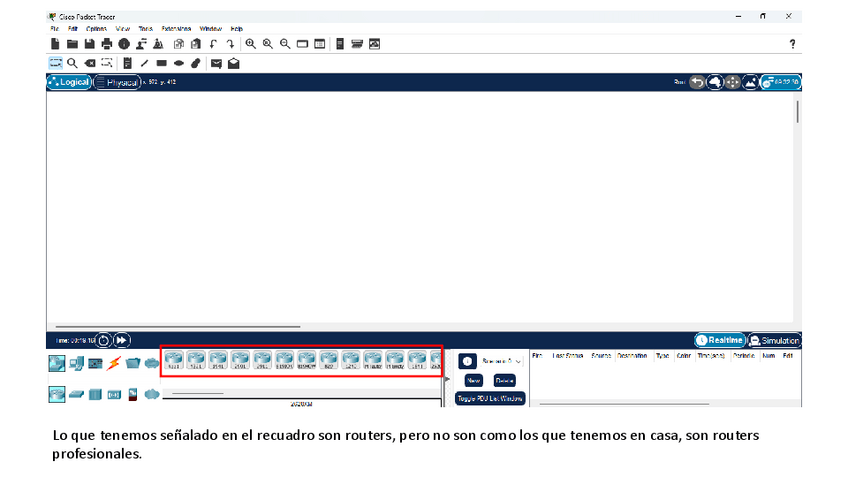Switch to Simulation mode
This screenshot has height=477, width=848.
(774, 341)
